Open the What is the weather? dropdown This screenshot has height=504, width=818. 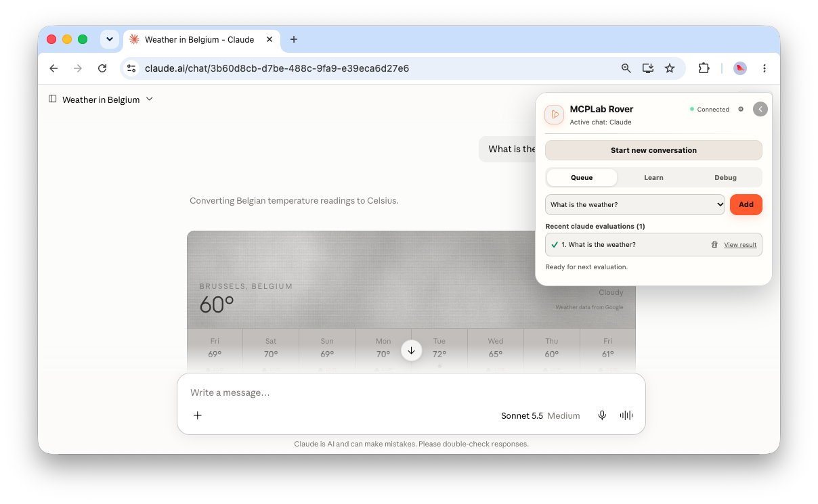pyautogui.click(x=635, y=204)
